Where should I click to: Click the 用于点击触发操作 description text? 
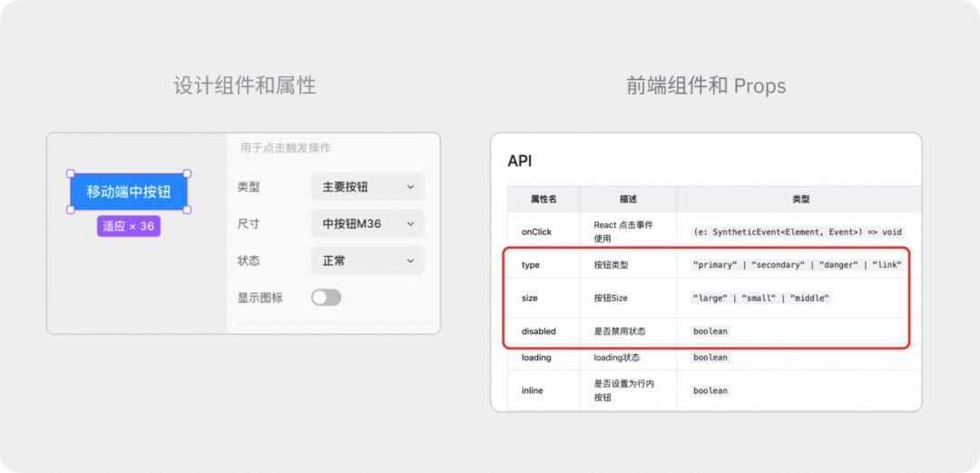click(285, 148)
